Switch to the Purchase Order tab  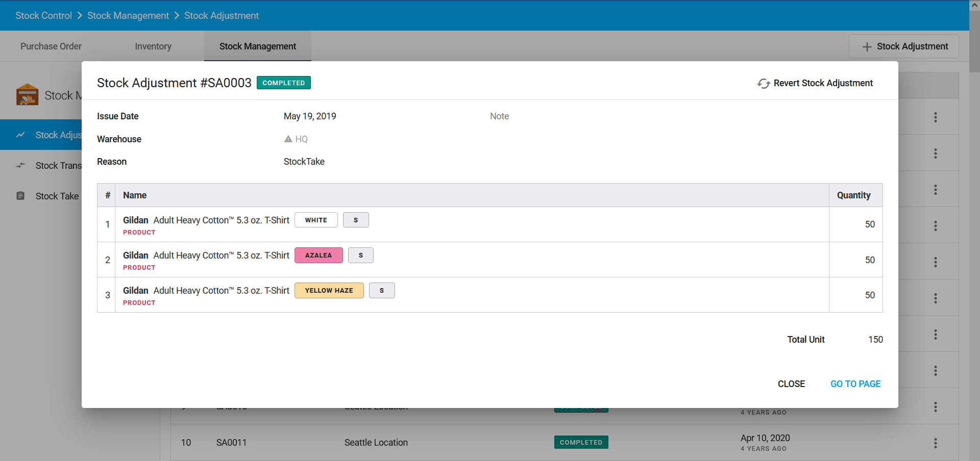point(51,46)
